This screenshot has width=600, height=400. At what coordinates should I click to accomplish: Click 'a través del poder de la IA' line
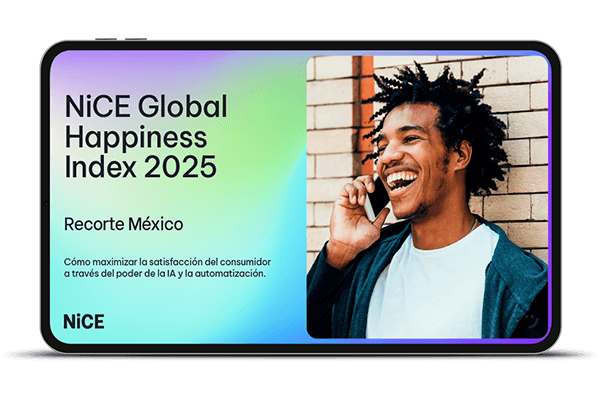[165, 274]
